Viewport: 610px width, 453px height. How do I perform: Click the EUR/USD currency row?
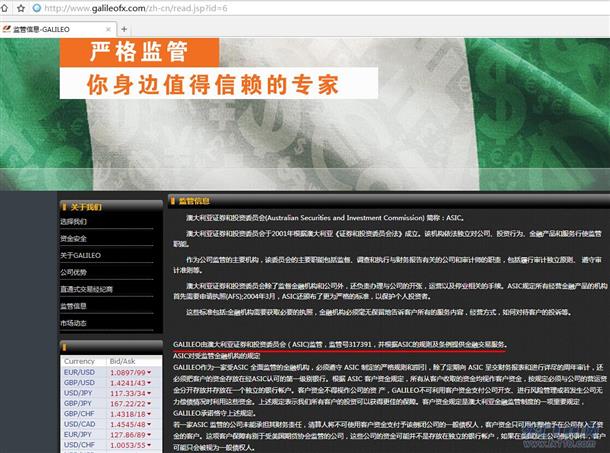pyautogui.click(x=111, y=372)
